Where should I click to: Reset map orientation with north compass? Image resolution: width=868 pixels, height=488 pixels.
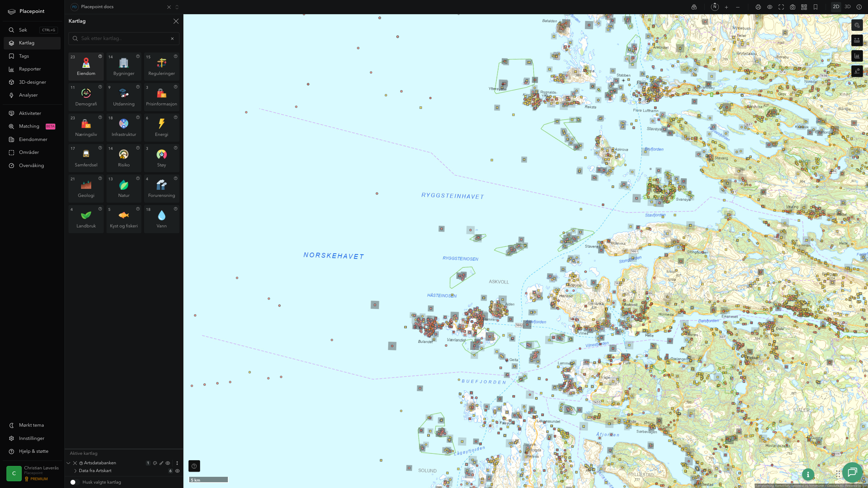(715, 7)
